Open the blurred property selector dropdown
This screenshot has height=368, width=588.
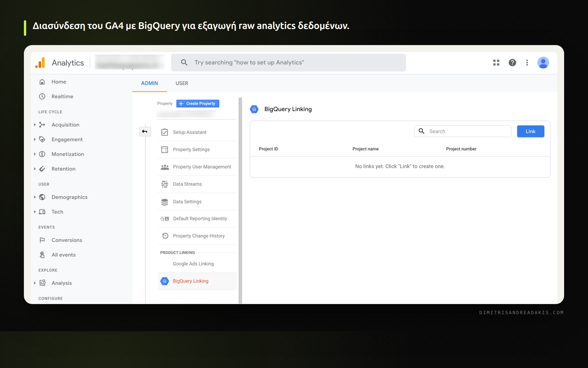coord(186,114)
